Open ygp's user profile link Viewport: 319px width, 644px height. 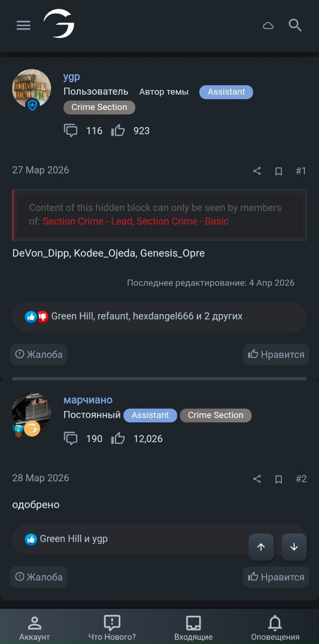click(72, 77)
